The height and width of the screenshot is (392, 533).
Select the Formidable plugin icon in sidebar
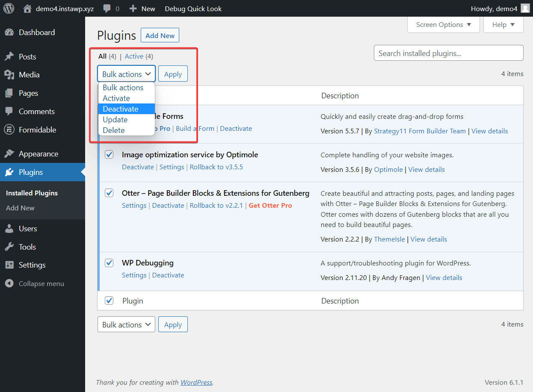pos(9,130)
